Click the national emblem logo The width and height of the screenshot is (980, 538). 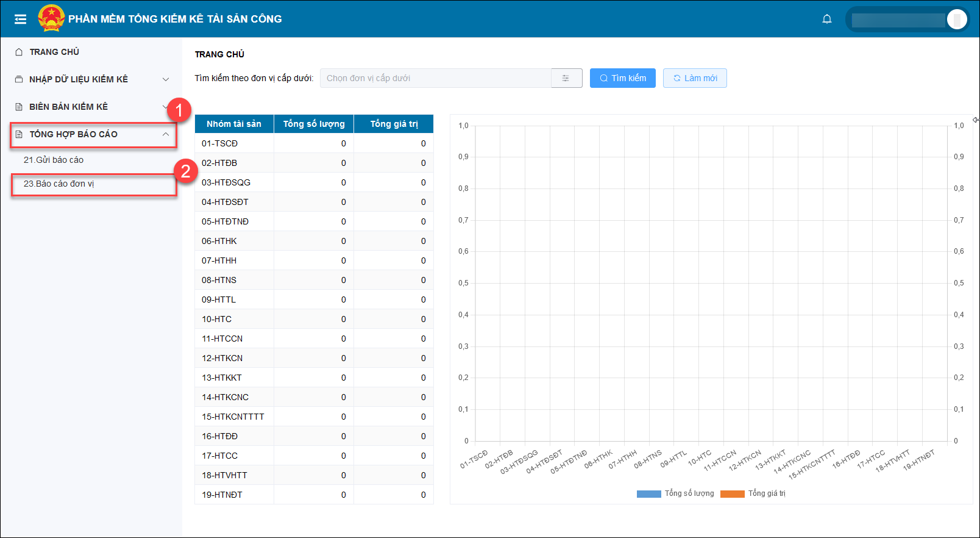51,18
